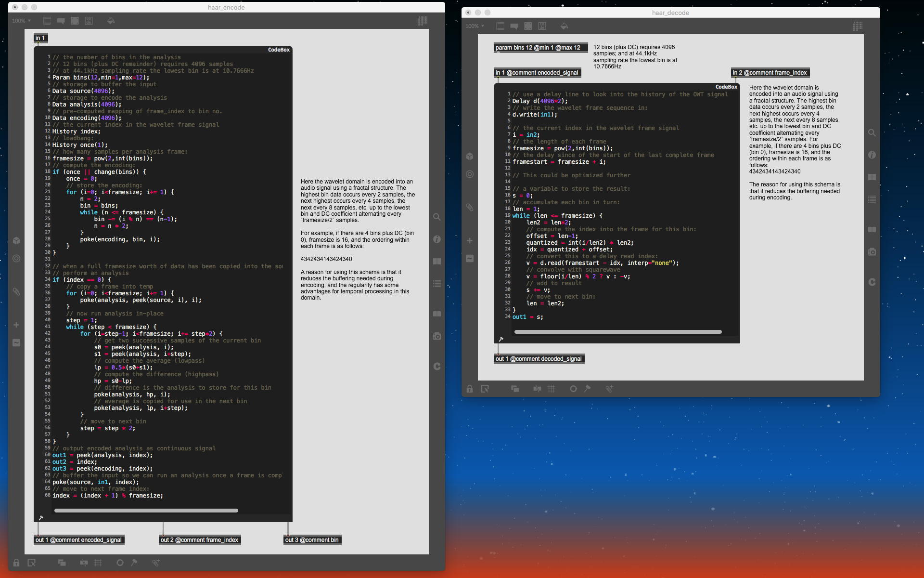This screenshot has width=924, height=578.
Task: Click the comment bubble icon in haar_encode toolbar
Action: coord(61,21)
